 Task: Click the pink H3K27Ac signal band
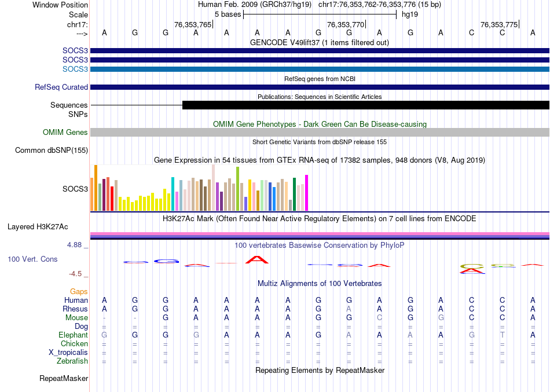[320, 234]
